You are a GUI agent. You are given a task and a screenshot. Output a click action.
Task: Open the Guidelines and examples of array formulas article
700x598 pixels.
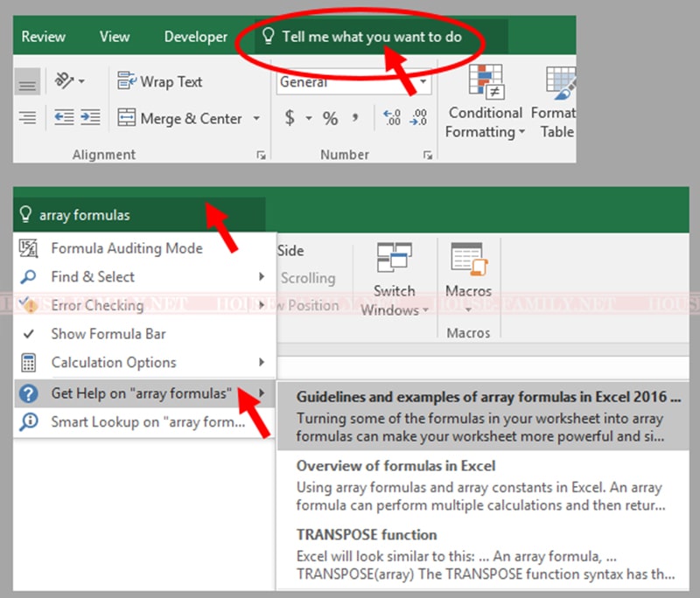coord(483,415)
